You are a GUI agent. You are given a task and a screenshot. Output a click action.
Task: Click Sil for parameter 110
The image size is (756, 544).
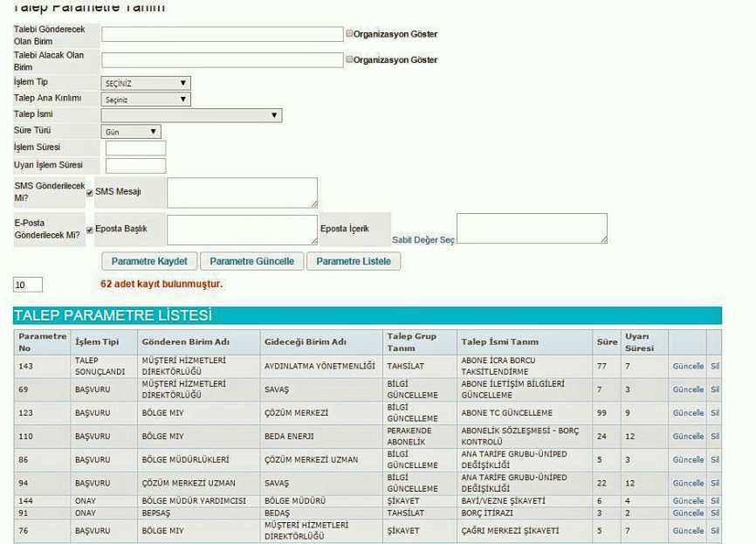pos(715,436)
